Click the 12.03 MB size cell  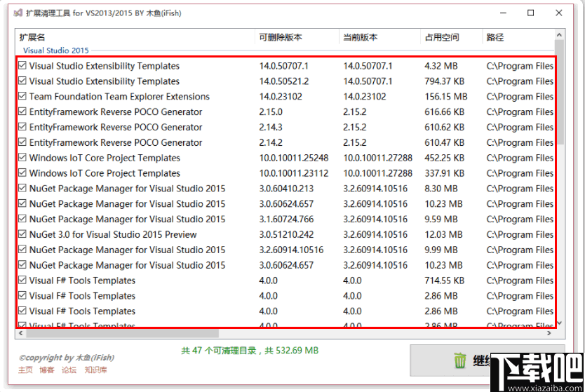tap(443, 235)
